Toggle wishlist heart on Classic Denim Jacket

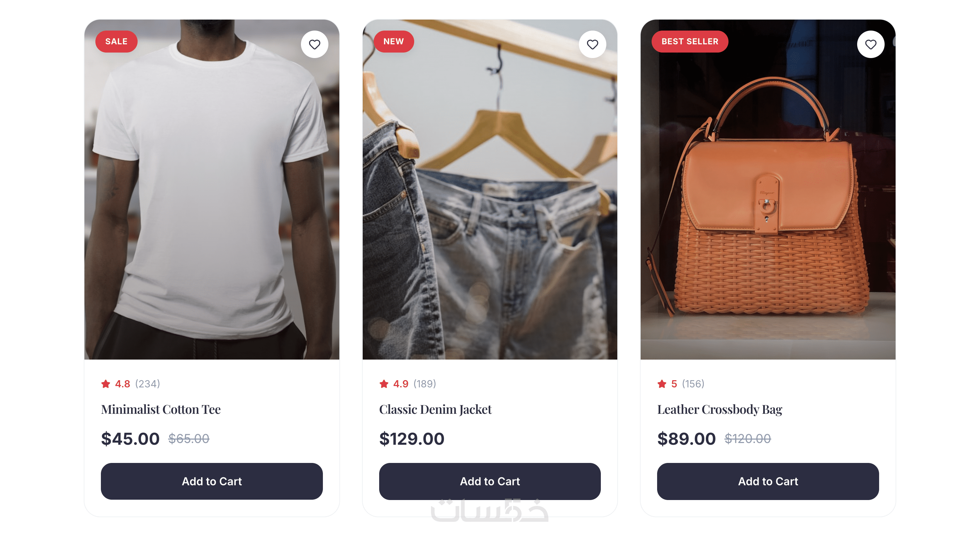[x=592, y=44]
